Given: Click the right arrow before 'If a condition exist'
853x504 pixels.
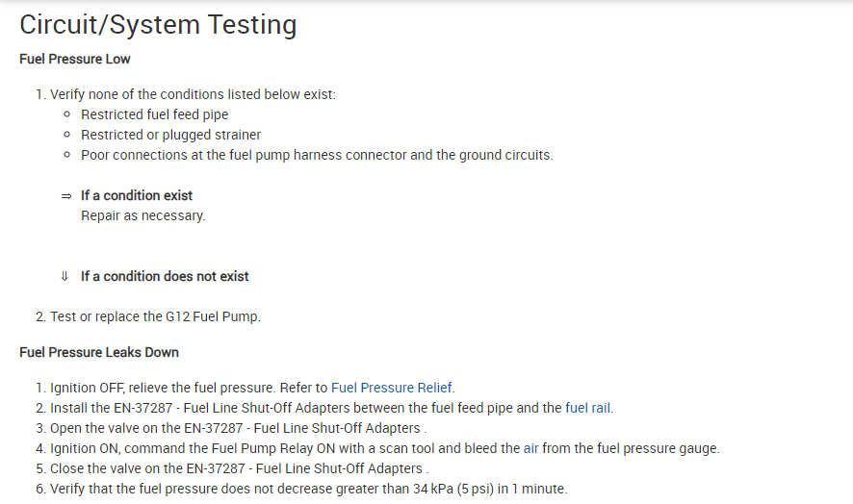Looking at the screenshot, I should (x=65, y=196).
